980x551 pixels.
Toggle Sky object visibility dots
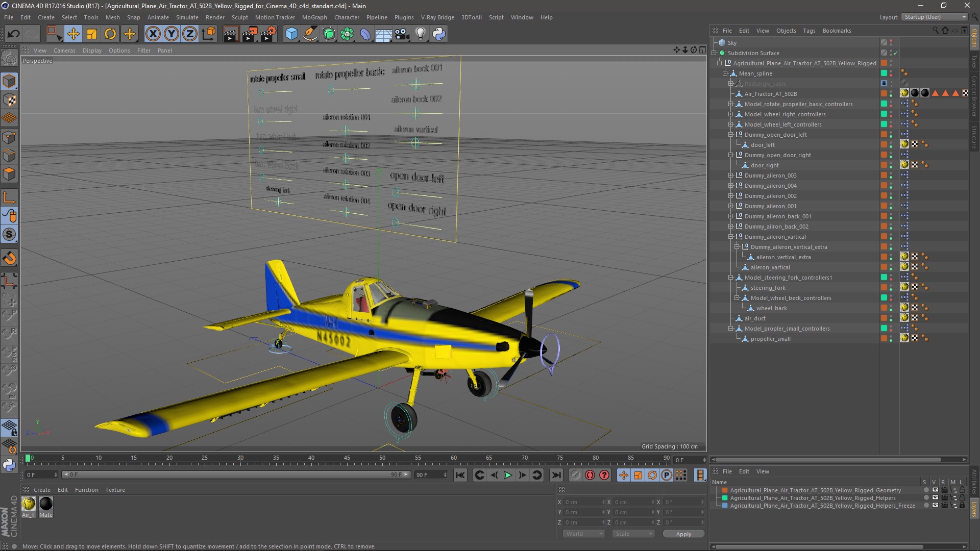(x=891, y=43)
